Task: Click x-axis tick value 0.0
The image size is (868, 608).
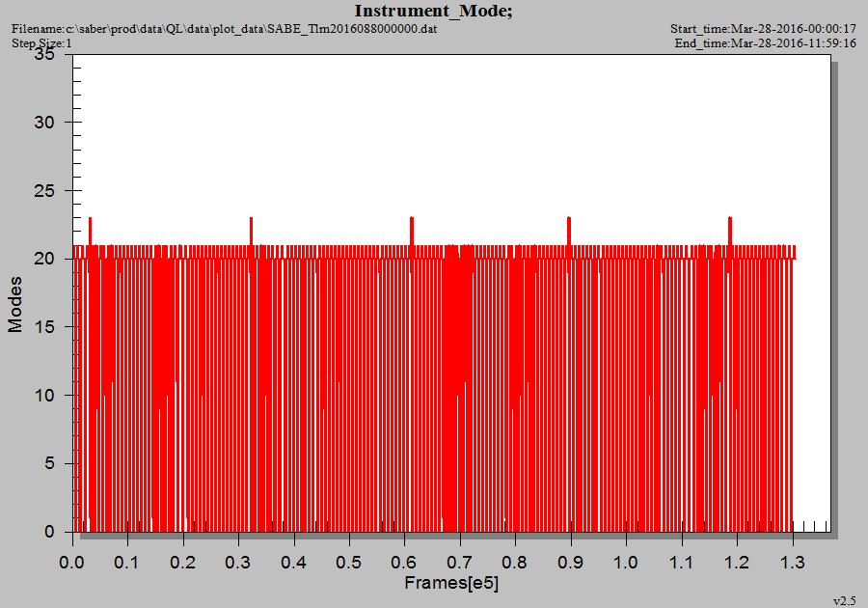Action: (72, 563)
